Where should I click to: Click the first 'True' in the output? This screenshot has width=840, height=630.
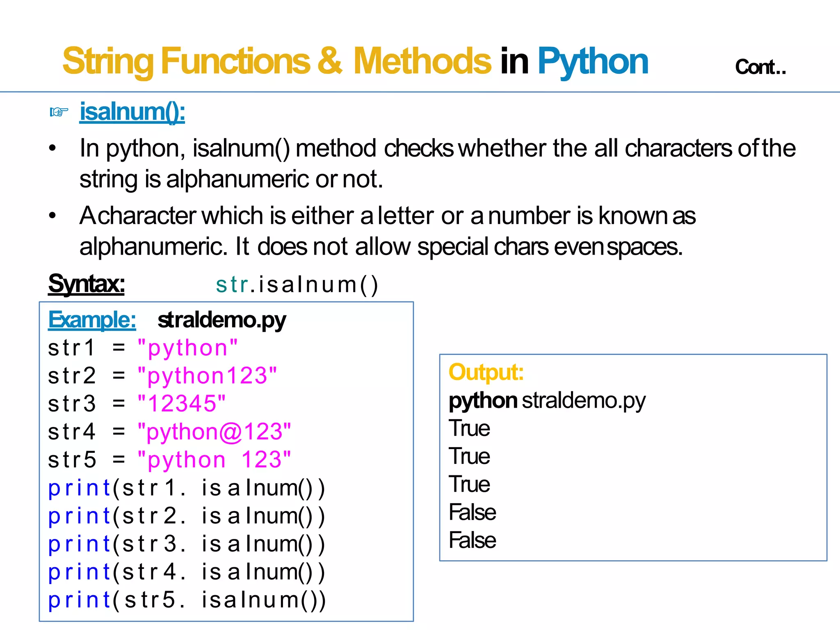[x=469, y=428]
